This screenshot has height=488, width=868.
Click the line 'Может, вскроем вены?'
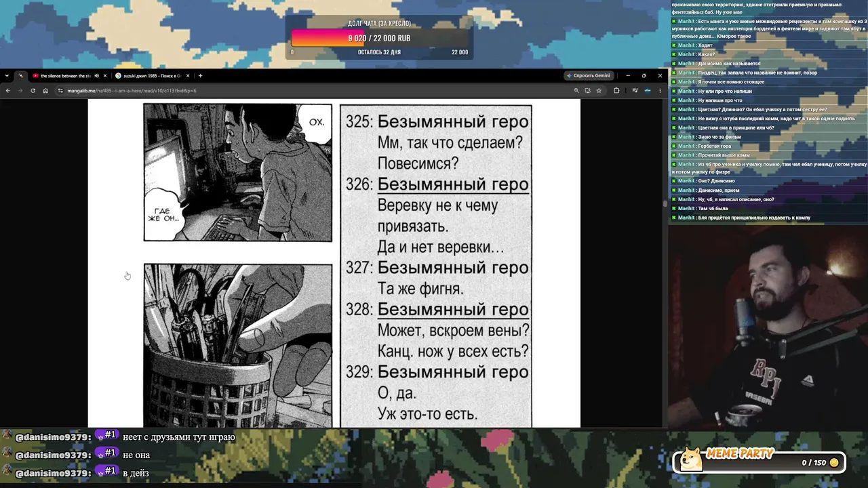(x=453, y=331)
